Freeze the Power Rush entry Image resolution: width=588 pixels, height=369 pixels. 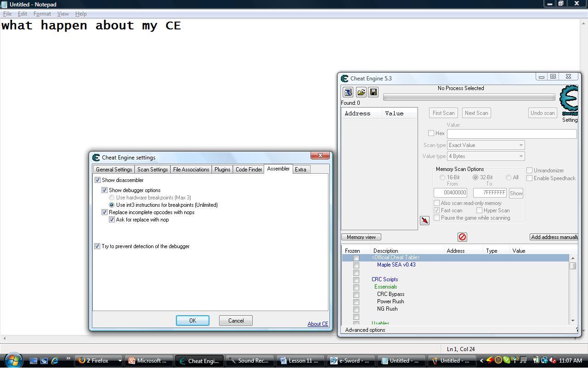coord(356,302)
